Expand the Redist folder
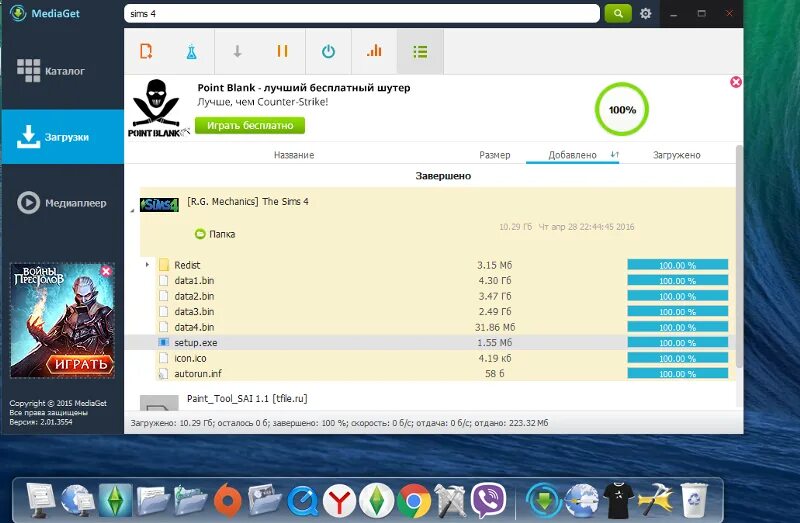 147,264
